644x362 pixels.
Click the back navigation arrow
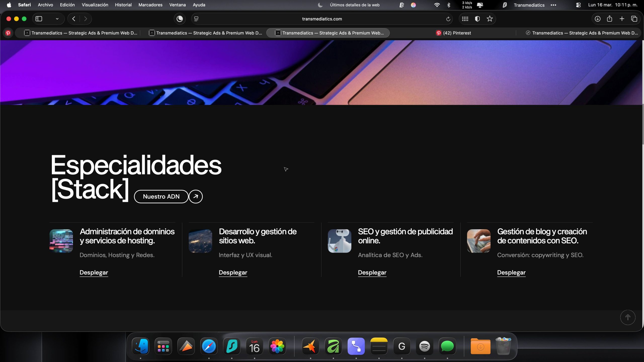74,19
